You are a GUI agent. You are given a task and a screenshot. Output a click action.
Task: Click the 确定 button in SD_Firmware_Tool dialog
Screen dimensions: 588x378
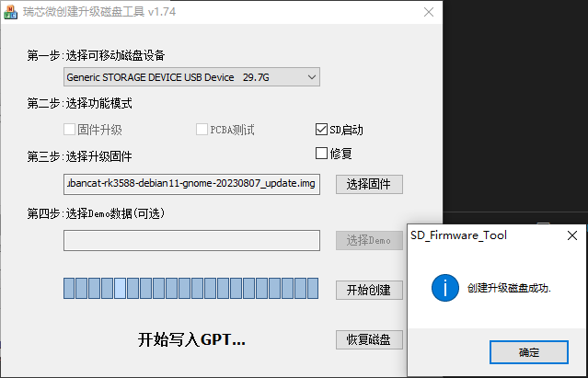tap(529, 352)
